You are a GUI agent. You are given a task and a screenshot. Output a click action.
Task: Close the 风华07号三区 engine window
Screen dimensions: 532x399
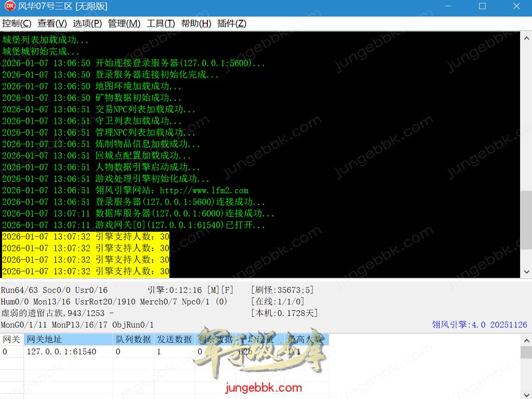pos(516,7)
